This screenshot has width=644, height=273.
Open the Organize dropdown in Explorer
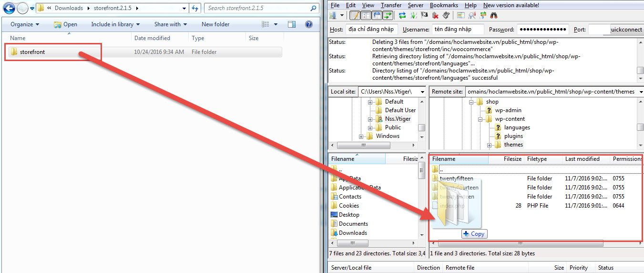(x=25, y=24)
